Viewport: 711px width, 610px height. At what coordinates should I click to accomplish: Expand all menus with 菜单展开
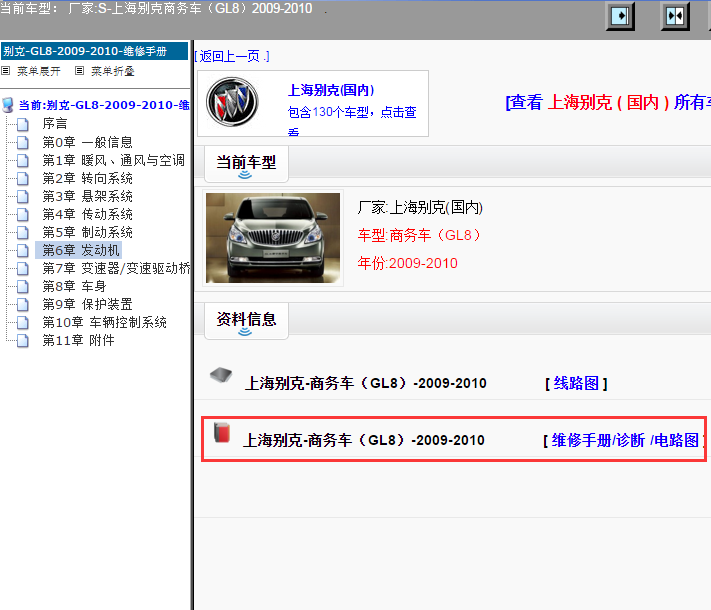coord(39,71)
